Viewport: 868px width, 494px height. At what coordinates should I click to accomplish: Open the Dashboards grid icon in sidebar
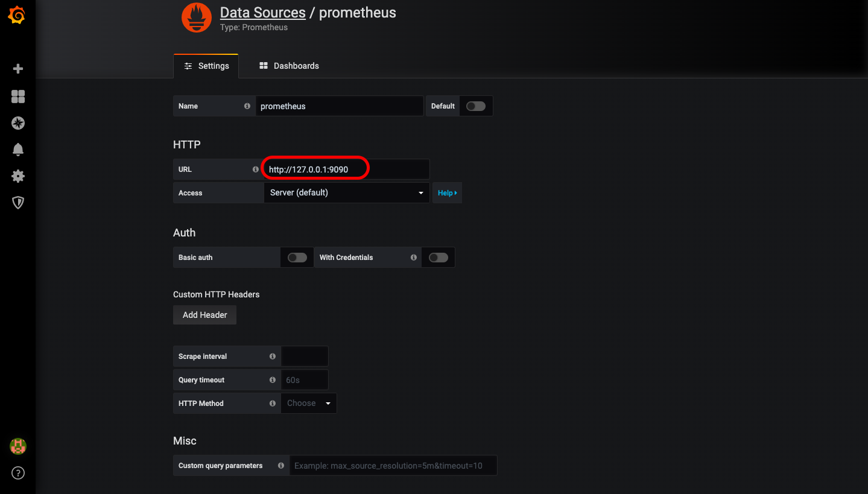pos(18,97)
